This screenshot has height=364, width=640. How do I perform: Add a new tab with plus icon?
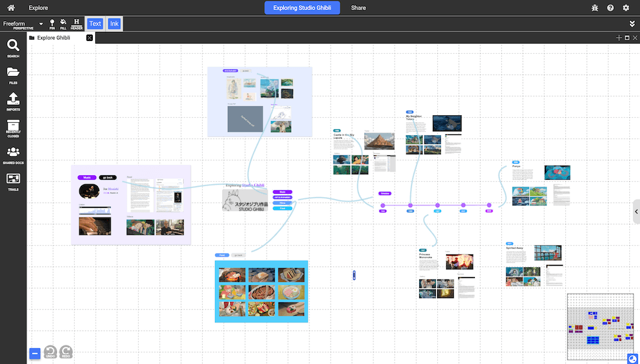coord(619,38)
